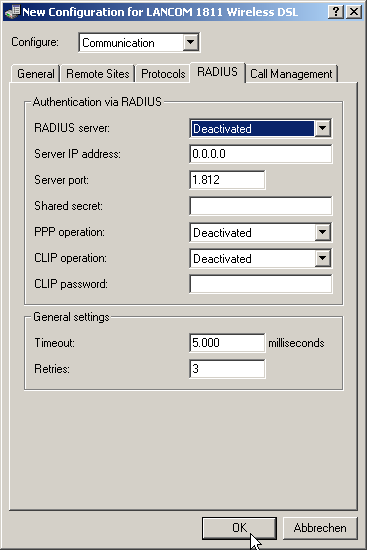Open the Protocols tab
The width and height of the screenshot is (367, 550).
[163, 74]
